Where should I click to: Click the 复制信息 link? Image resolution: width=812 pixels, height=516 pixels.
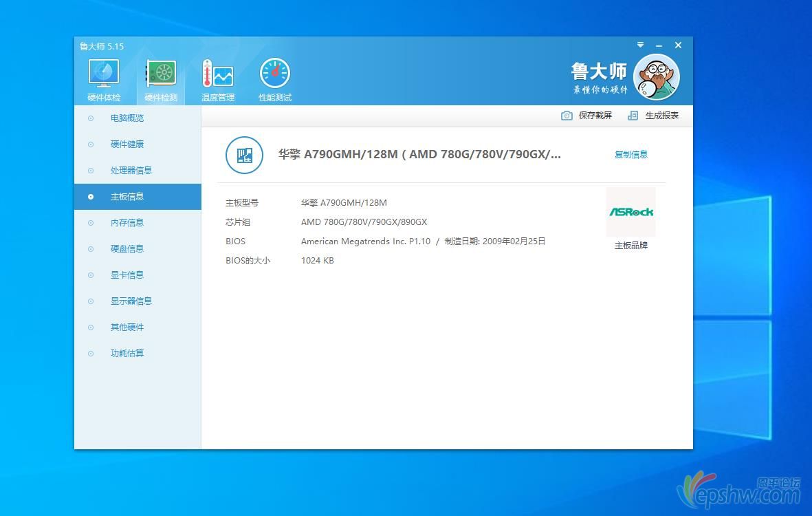[x=630, y=154]
